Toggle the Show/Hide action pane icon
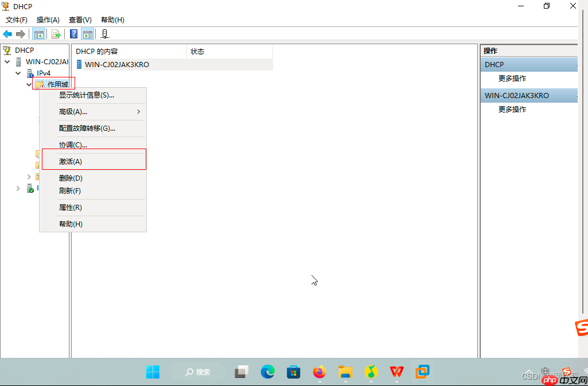588x386 pixels. point(87,33)
